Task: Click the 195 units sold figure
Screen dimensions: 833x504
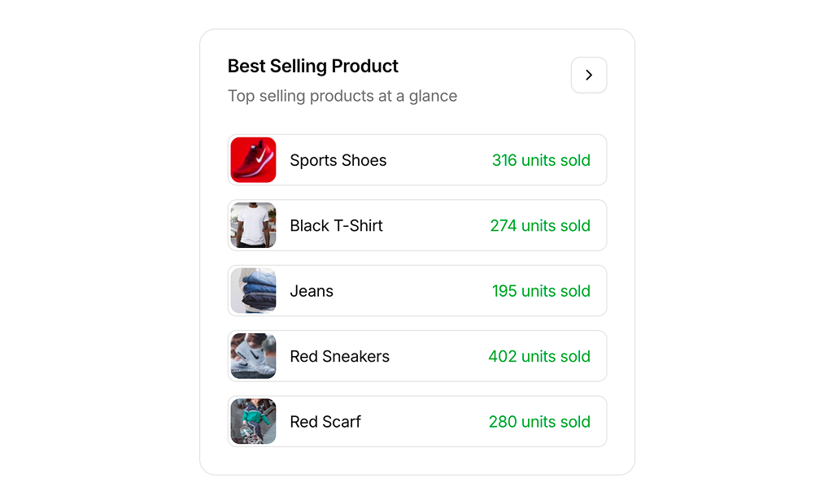Action: 541,290
